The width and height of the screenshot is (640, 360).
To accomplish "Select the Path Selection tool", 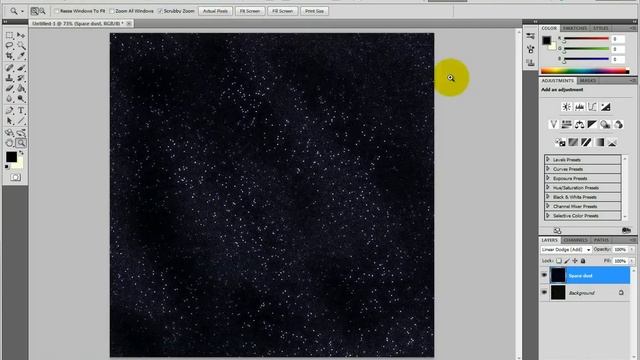I will pyautogui.click(x=9, y=121).
